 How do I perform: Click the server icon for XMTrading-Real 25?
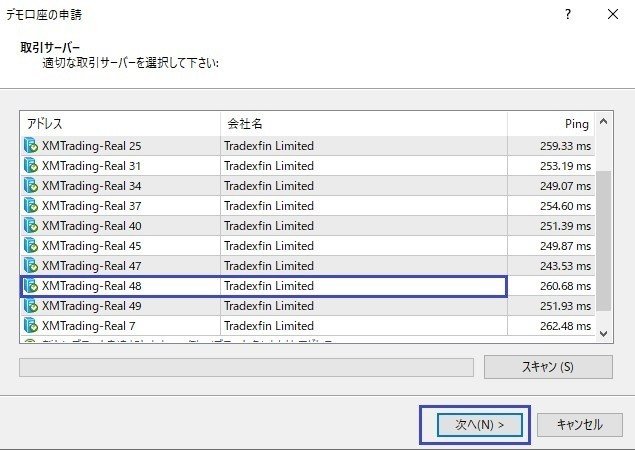tap(31, 145)
